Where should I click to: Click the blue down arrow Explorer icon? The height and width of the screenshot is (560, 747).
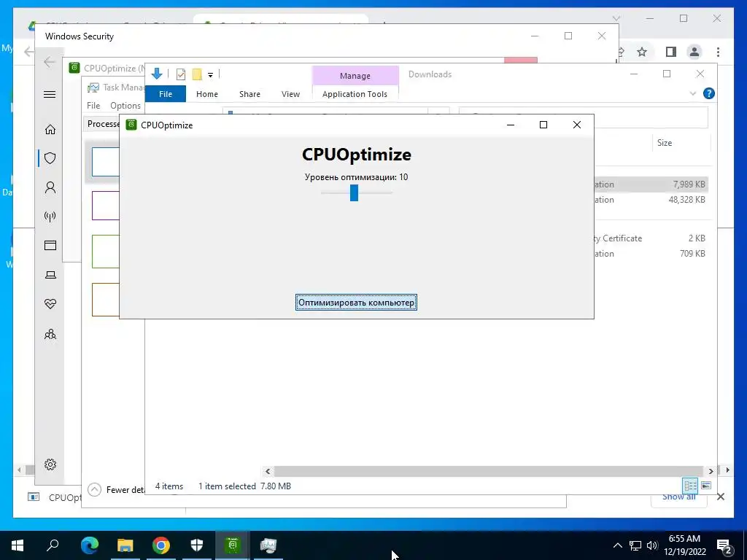click(x=157, y=74)
